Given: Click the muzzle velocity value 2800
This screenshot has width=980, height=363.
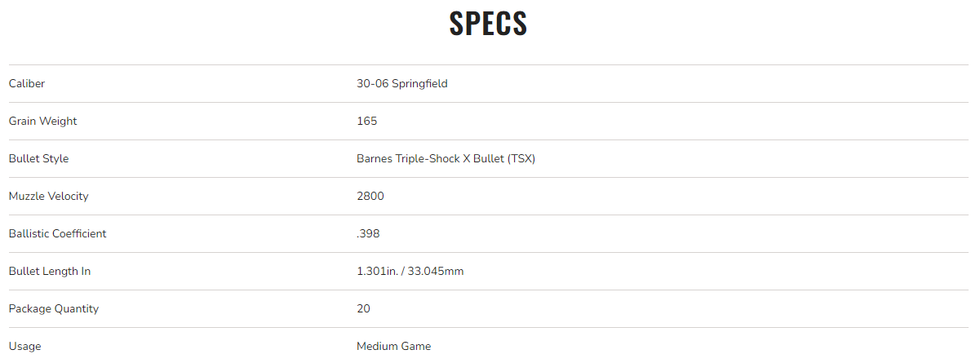Looking at the screenshot, I should (370, 196).
